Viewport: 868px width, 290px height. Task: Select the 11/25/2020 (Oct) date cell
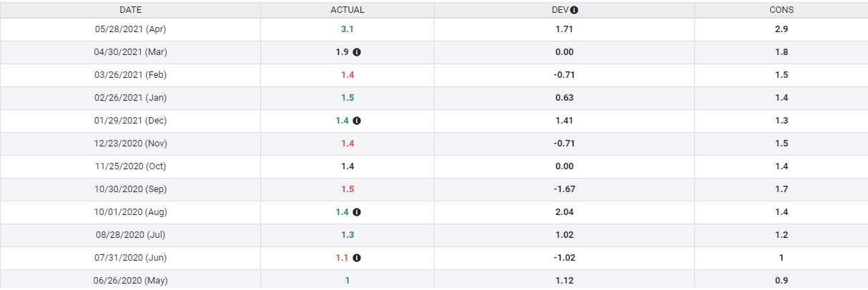(x=130, y=166)
